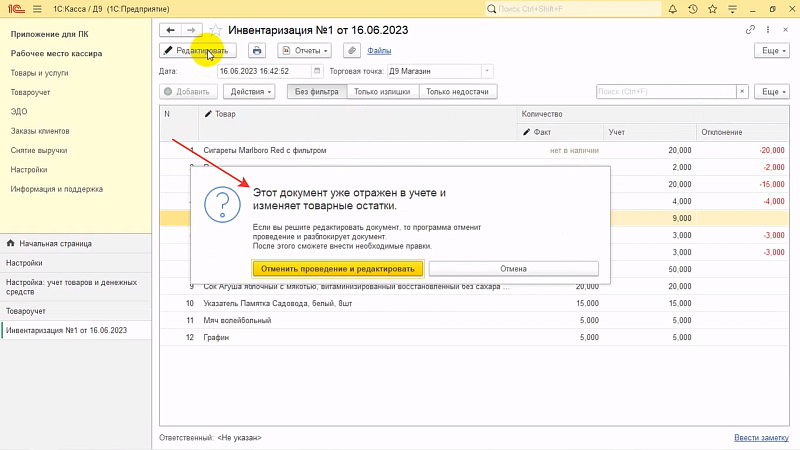Screen dimensions: 800x450
Task: Open the history clock icon
Action: click(692, 9)
